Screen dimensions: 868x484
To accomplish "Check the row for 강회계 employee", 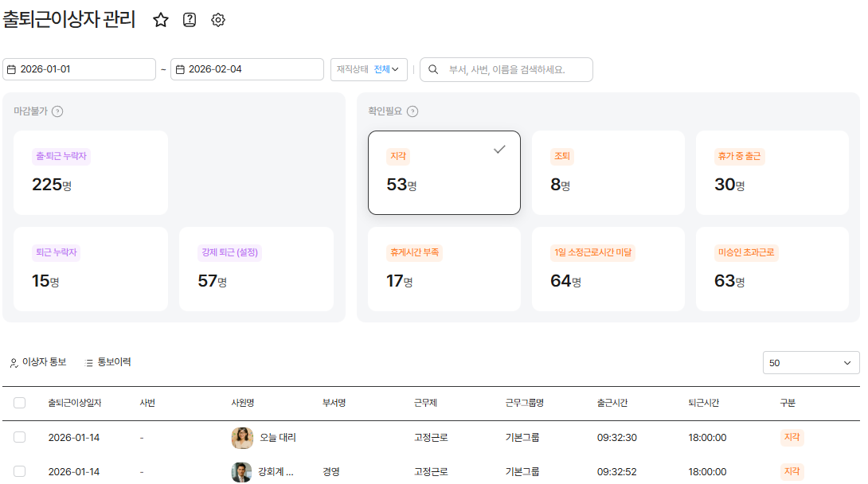I will 20,471.
